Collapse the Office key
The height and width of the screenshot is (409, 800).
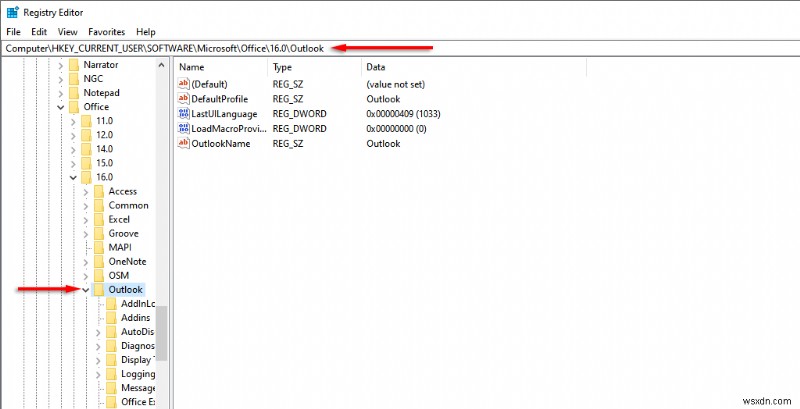point(61,107)
